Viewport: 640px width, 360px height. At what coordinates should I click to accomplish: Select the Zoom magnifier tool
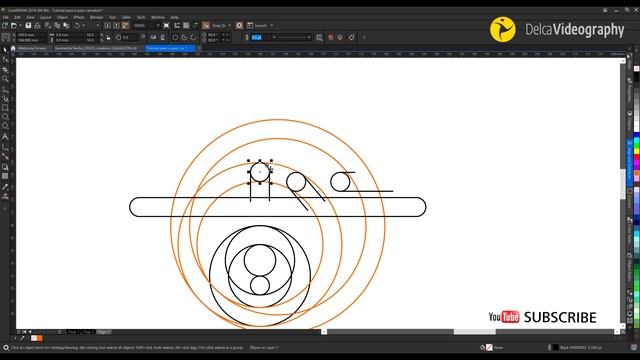pos(5,79)
